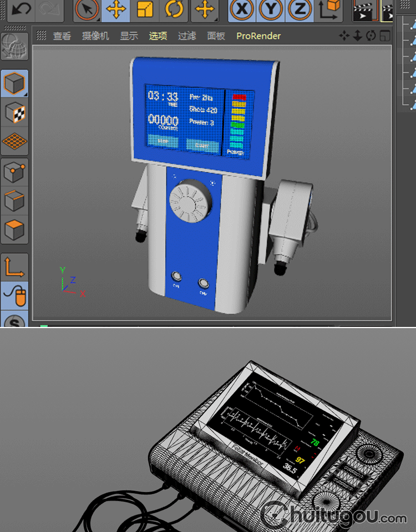
Task: Click the viewport zoom camera icon
Action: (x=358, y=35)
